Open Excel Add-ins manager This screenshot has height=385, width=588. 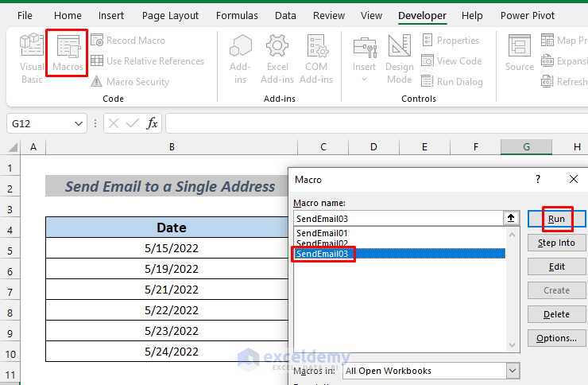point(277,59)
